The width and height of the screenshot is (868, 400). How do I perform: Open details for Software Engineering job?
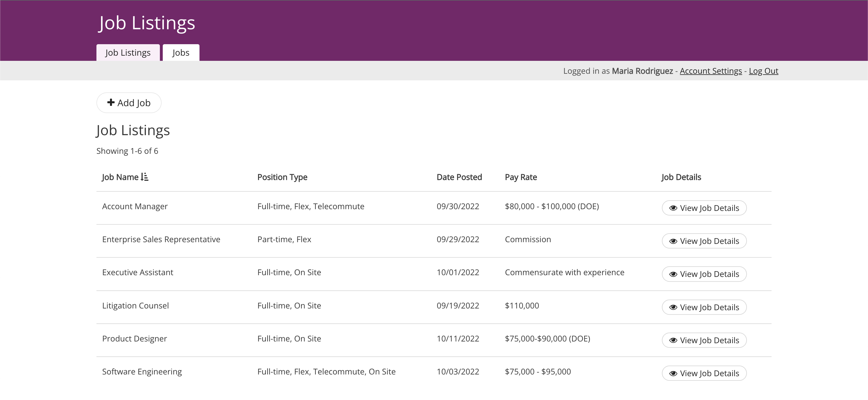(704, 373)
